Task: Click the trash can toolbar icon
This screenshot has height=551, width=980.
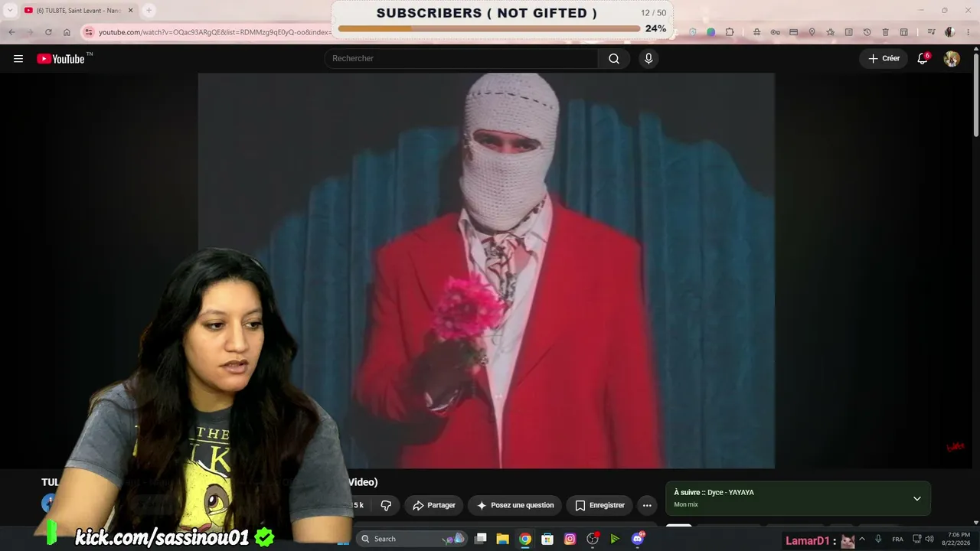Action: click(x=885, y=32)
